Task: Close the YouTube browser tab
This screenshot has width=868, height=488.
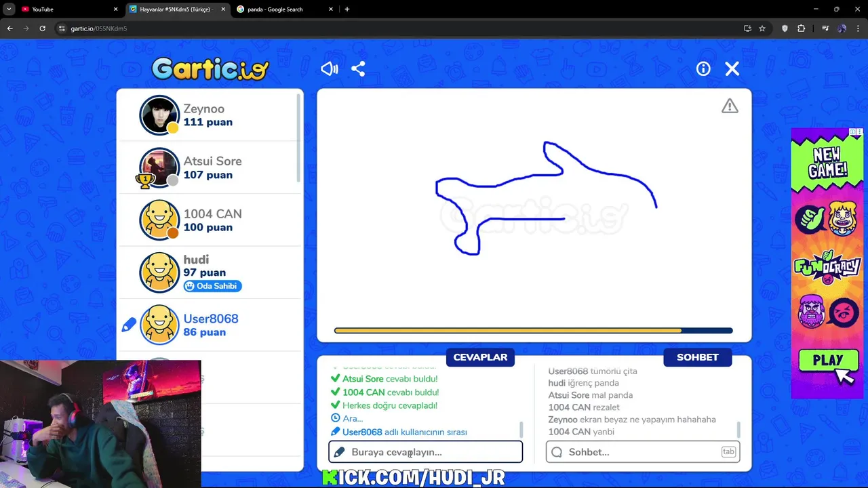Action: pos(115,9)
